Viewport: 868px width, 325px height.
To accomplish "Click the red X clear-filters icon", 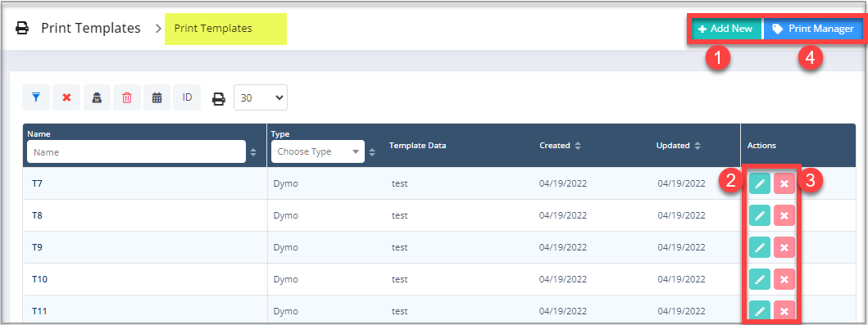I will point(66,97).
